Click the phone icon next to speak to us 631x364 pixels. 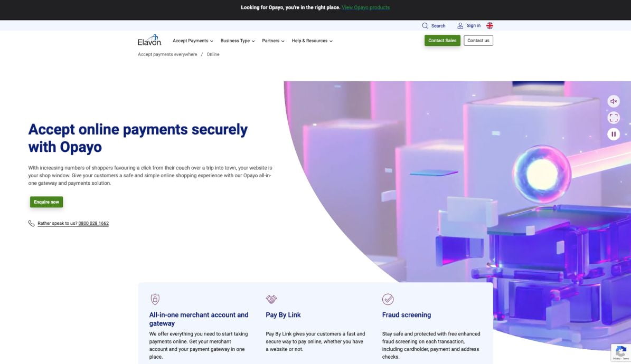(x=31, y=223)
